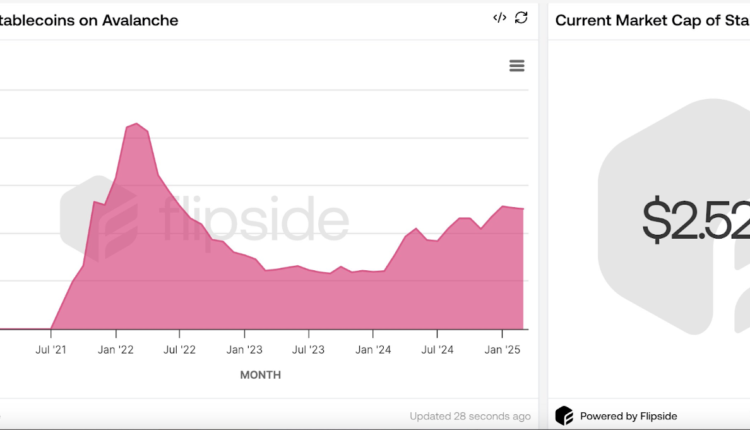Select the Jul '22 axis label
750x430 pixels.
[180, 350]
